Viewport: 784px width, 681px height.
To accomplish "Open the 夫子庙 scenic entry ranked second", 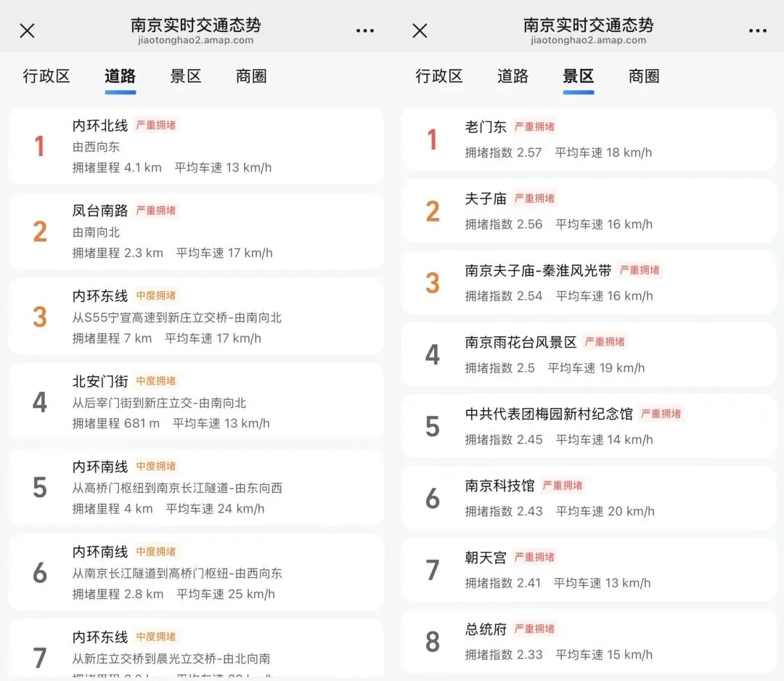I will 588,211.
